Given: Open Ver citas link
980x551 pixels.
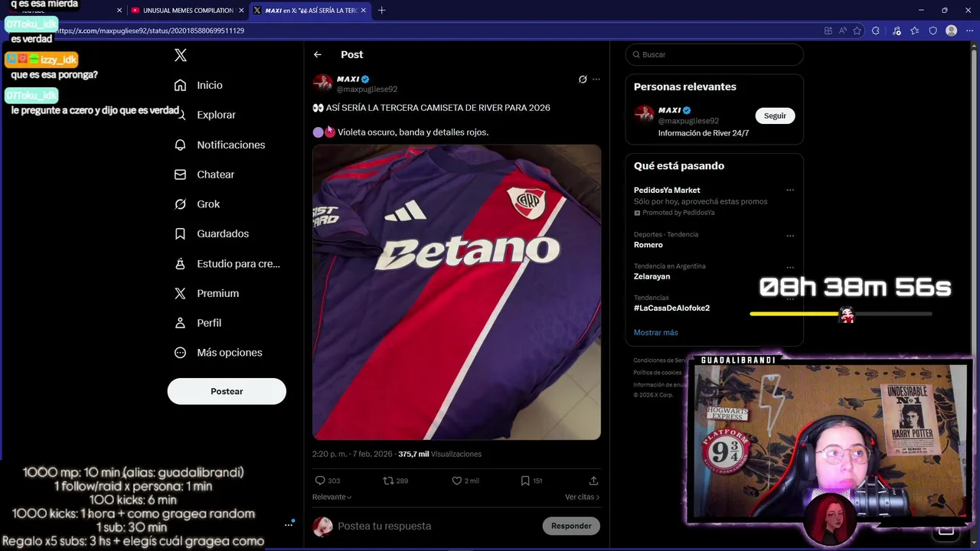Looking at the screenshot, I should [x=582, y=497].
